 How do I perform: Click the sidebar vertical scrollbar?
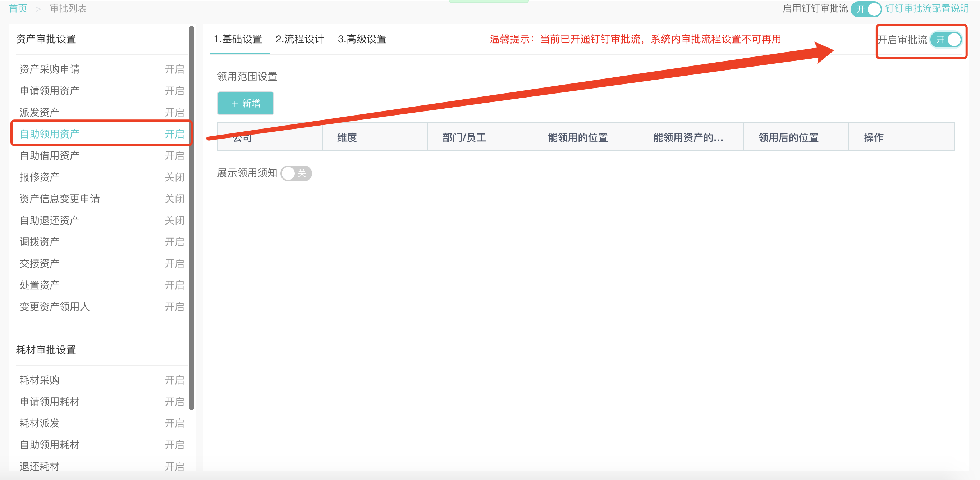point(191,217)
